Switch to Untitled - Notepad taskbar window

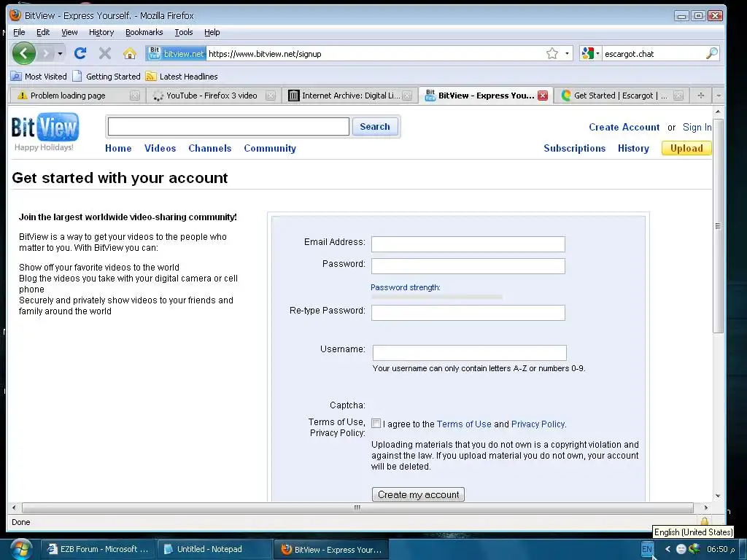tap(214, 549)
